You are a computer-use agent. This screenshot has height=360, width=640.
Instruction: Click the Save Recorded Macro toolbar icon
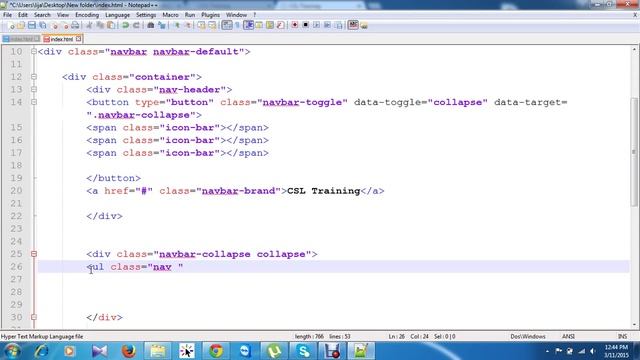coord(338,25)
